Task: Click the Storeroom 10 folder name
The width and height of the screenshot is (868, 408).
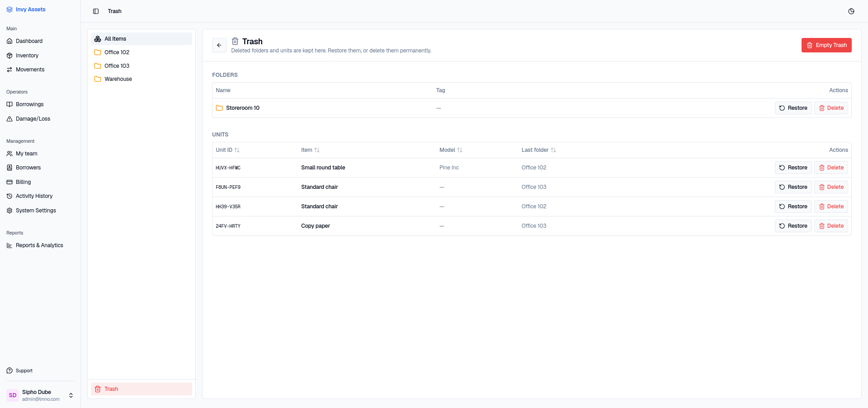Action: pos(243,108)
